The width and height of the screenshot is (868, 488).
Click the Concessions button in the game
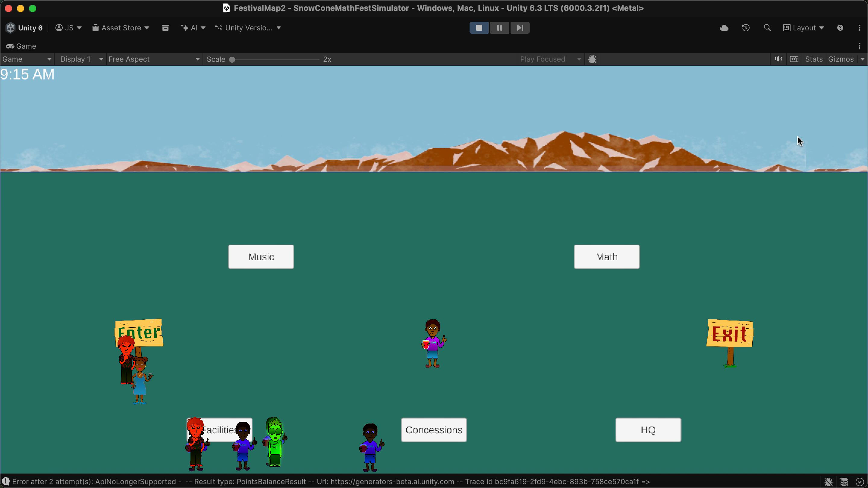434,430
